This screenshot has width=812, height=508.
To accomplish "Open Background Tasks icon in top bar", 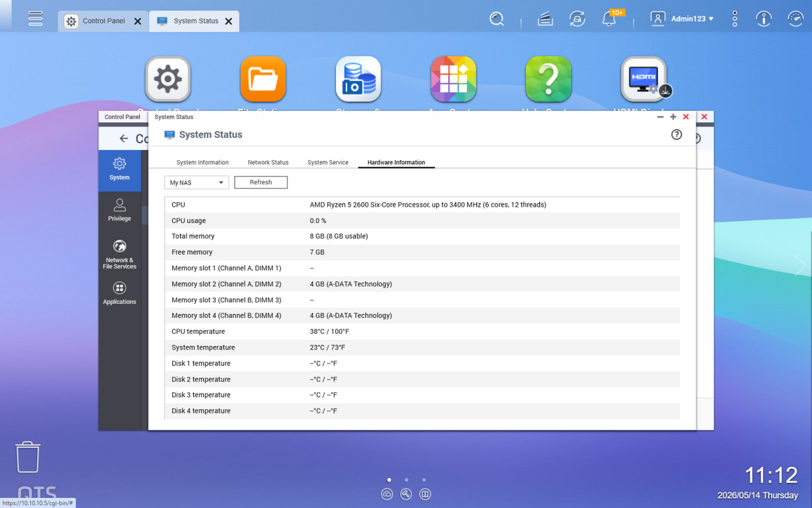I will pyautogui.click(x=545, y=19).
